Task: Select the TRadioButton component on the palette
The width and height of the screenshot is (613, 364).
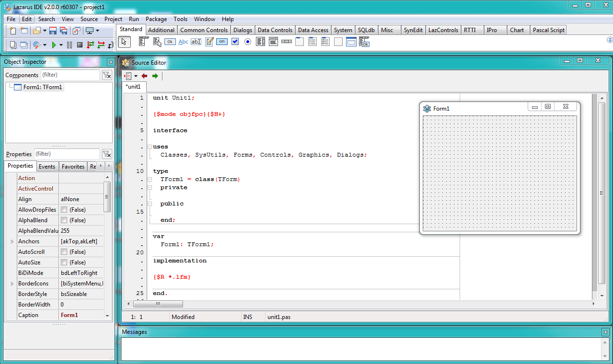Action: coord(247,42)
